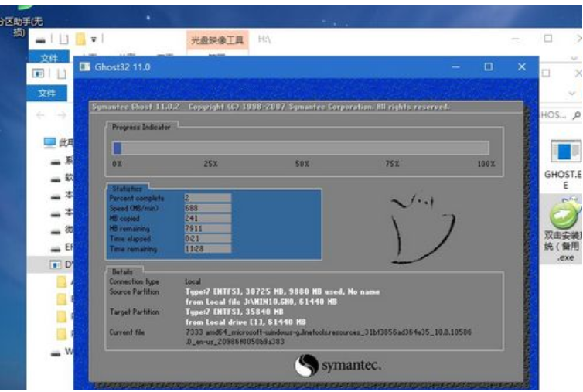Click the Symantec Ghost 11.0.2 copyright header
Viewport: 583px width, 392px height.
271,107
